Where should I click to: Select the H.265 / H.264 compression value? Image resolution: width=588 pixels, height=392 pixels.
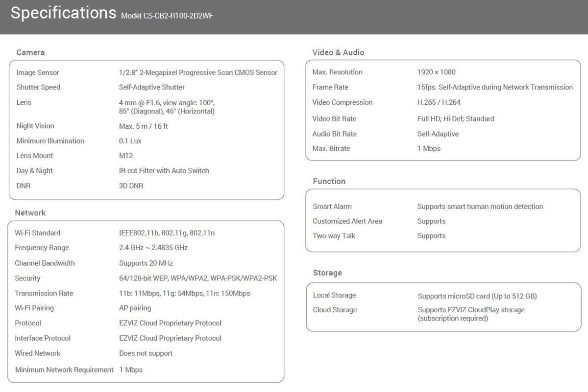pos(439,102)
